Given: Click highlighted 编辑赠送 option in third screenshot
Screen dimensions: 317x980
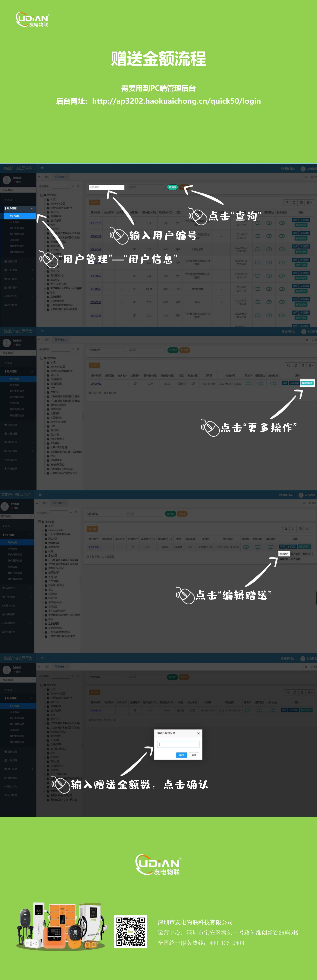Looking at the screenshot, I should (x=284, y=554).
